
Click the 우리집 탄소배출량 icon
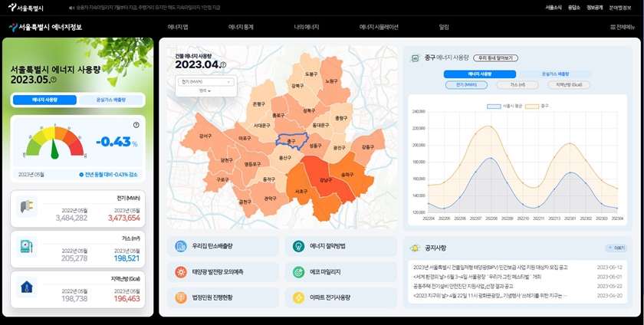coord(181,246)
